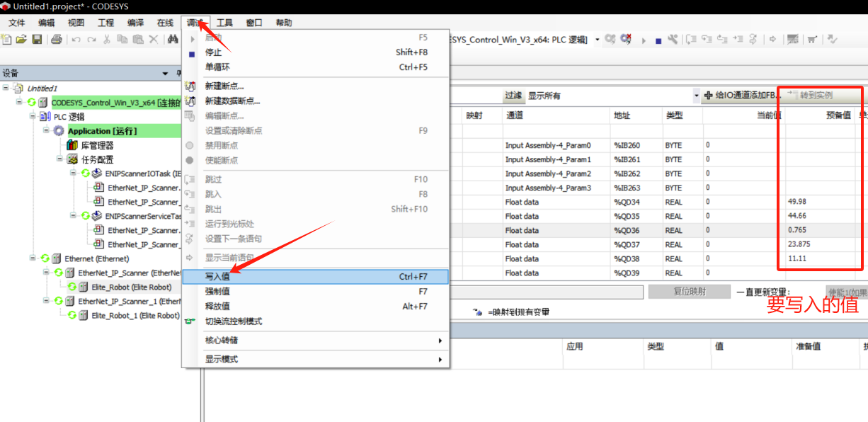Click the binoculars Find icon
The height and width of the screenshot is (422, 868).
point(173,40)
